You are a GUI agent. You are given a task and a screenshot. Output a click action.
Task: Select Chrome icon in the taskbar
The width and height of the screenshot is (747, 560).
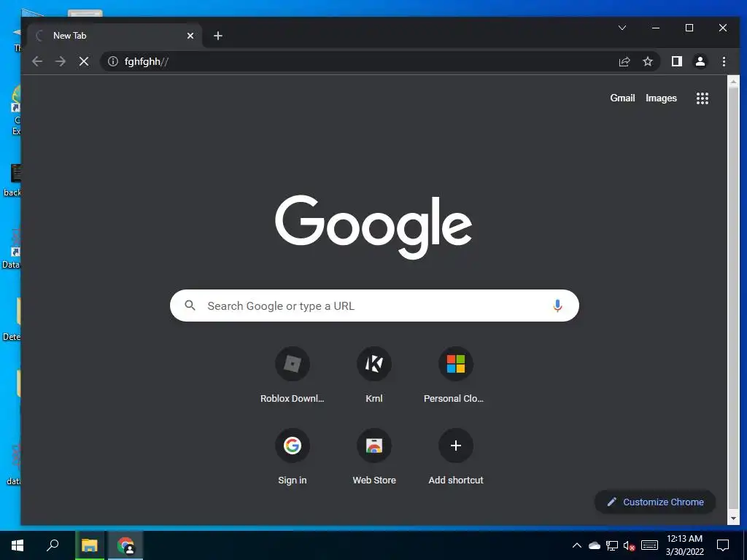pos(125,545)
